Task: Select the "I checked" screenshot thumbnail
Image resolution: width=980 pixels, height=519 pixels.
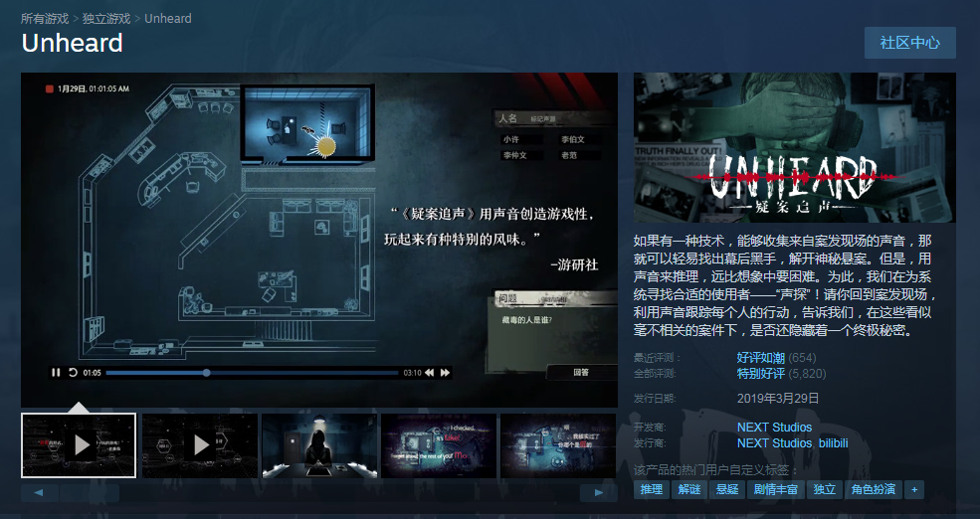Action: (439, 445)
